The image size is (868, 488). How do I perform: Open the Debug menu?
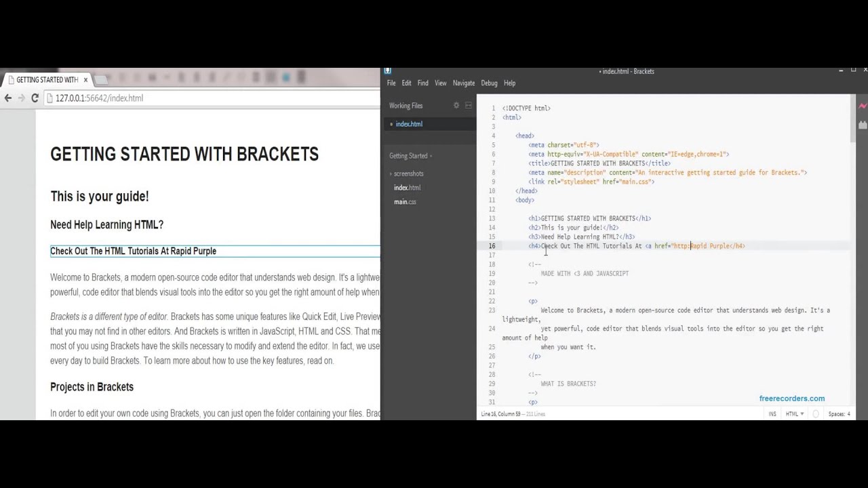pos(489,83)
